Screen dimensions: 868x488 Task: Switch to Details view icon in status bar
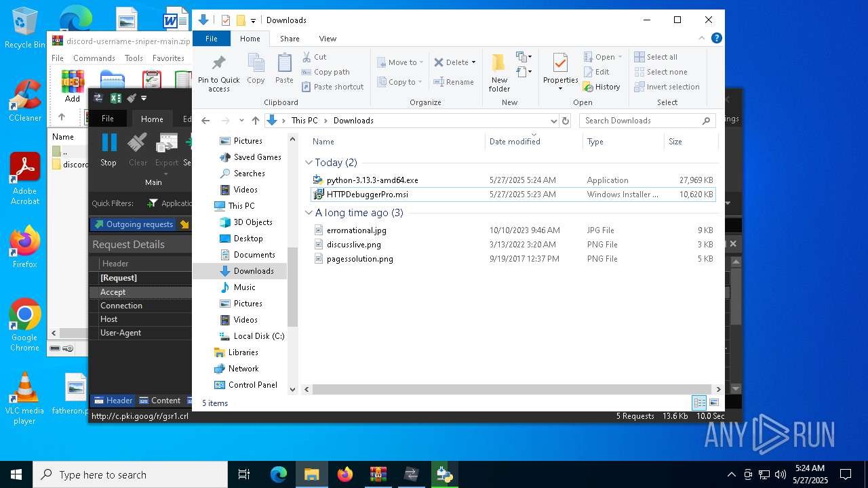coord(699,403)
